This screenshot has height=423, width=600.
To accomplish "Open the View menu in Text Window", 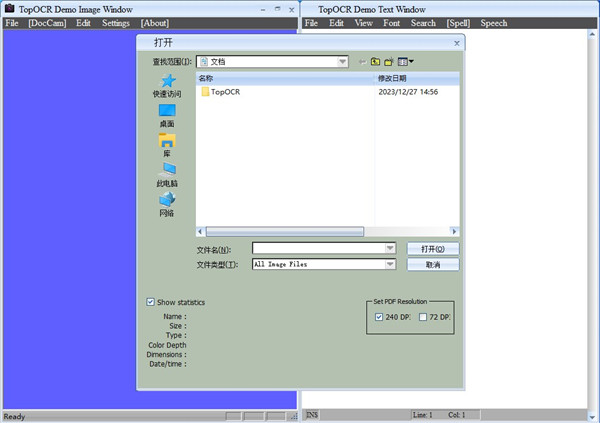I will coord(364,23).
